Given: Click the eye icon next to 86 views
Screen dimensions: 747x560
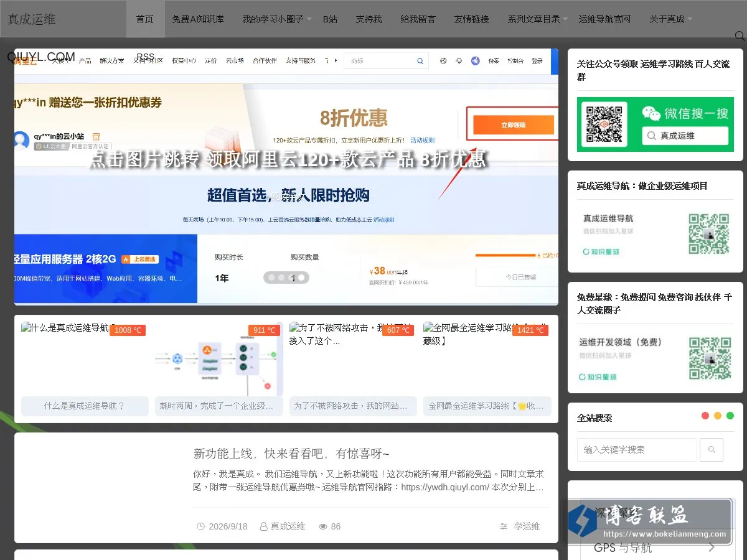Looking at the screenshot, I should click(x=322, y=526).
